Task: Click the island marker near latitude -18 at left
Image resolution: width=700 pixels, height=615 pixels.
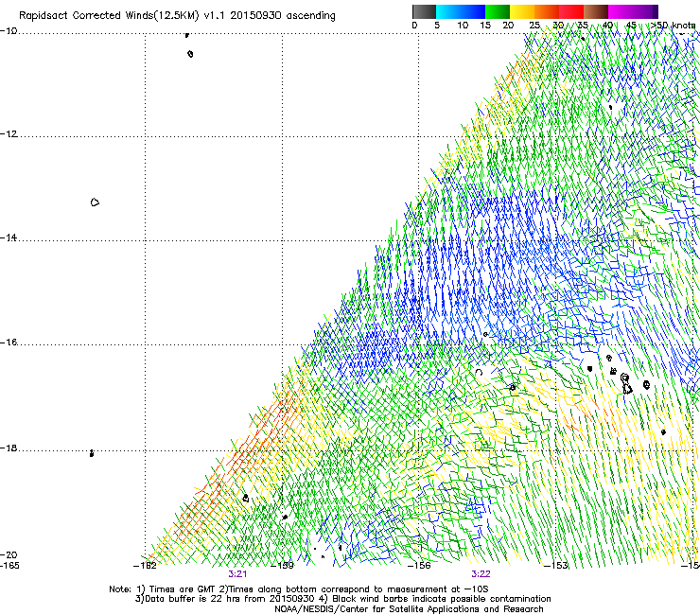Action: 92,453
